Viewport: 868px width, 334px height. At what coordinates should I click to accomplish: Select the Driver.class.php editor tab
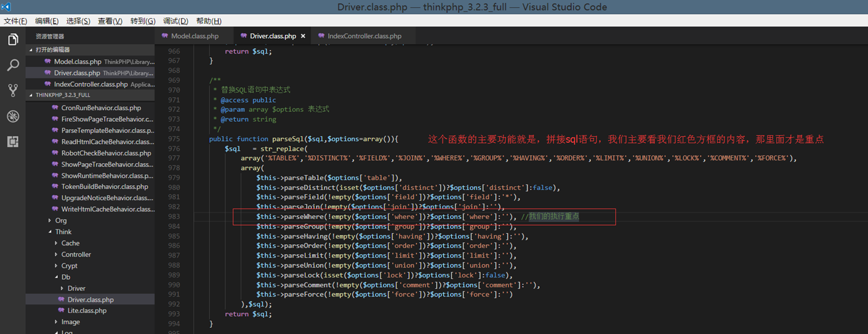coord(273,36)
